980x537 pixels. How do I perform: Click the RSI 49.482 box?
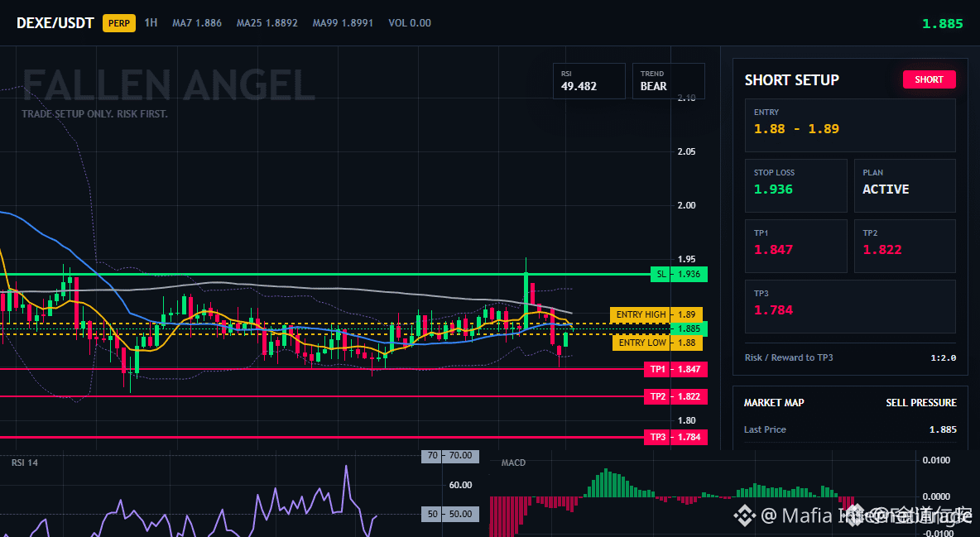pyautogui.click(x=588, y=80)
